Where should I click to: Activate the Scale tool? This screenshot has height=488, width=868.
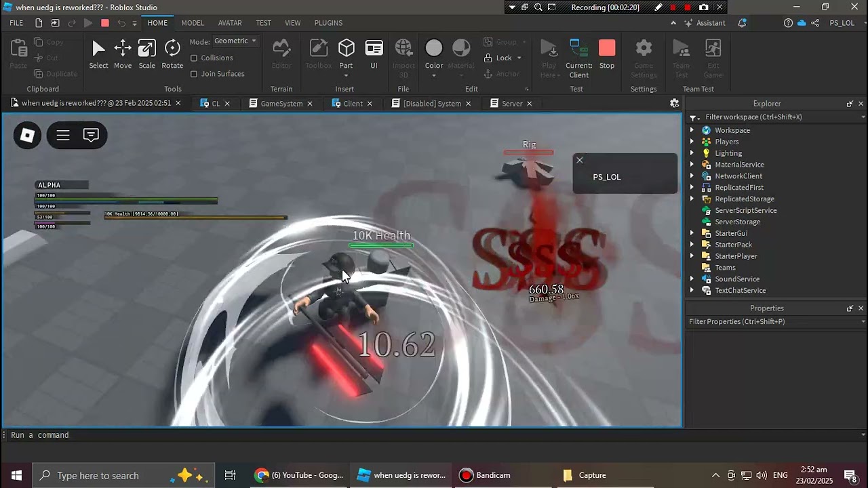147,54
